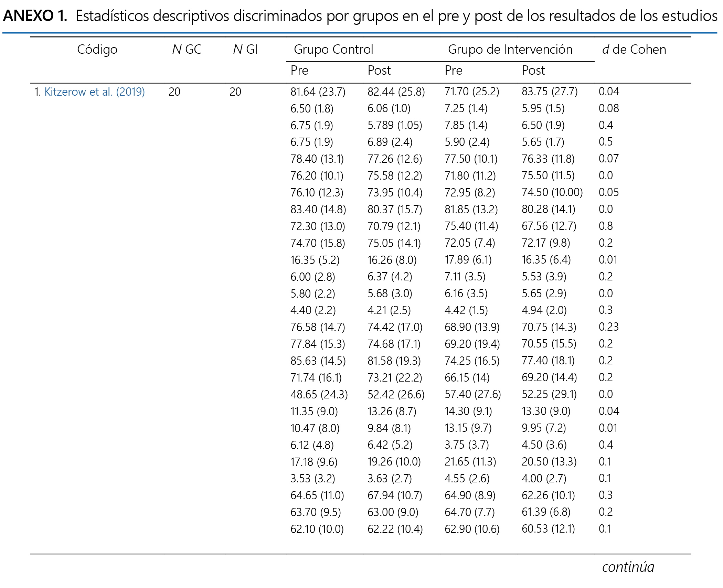This screenshot has width=723, height=588.
Task: Select cell value 74.50 (10.00)
Action: pos(552,193)
